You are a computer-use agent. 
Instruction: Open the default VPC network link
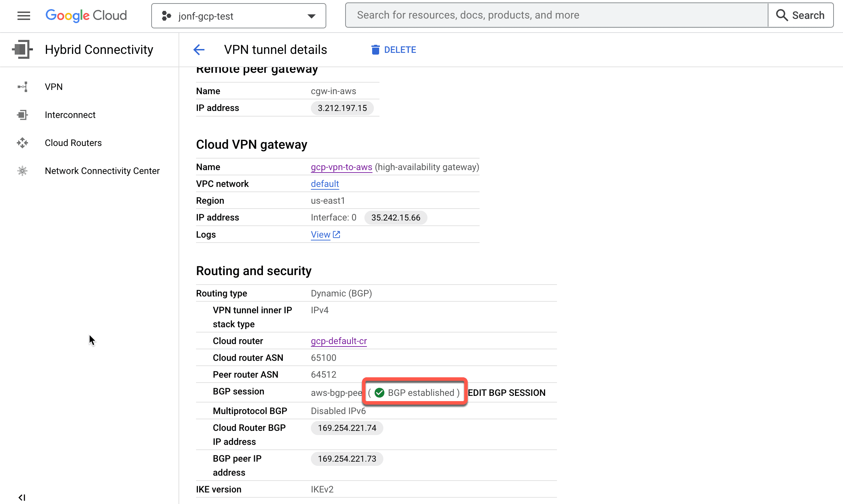click(325, 184)
